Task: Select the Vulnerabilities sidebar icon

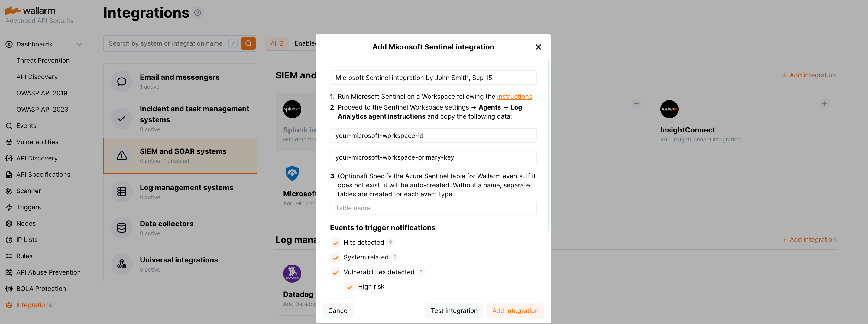Action: (x=9, y=142)
